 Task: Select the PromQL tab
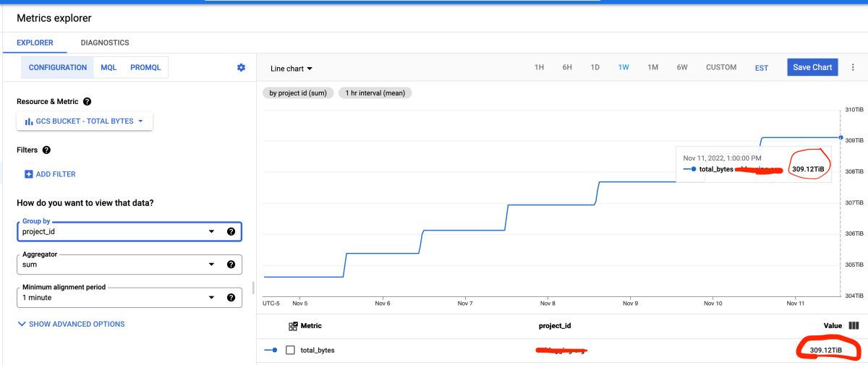(145, 67)
